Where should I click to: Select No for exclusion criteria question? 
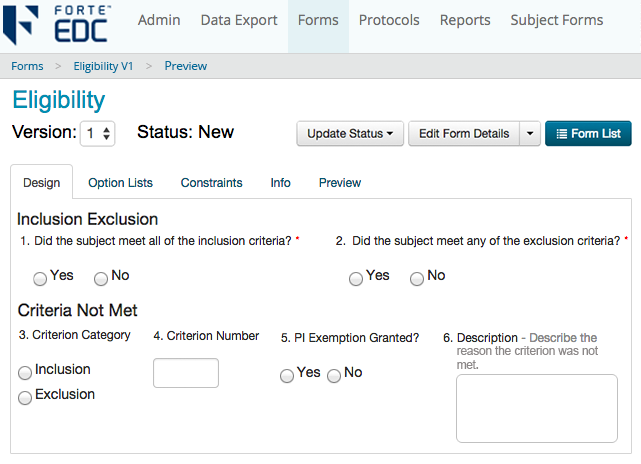click(417, 279)
